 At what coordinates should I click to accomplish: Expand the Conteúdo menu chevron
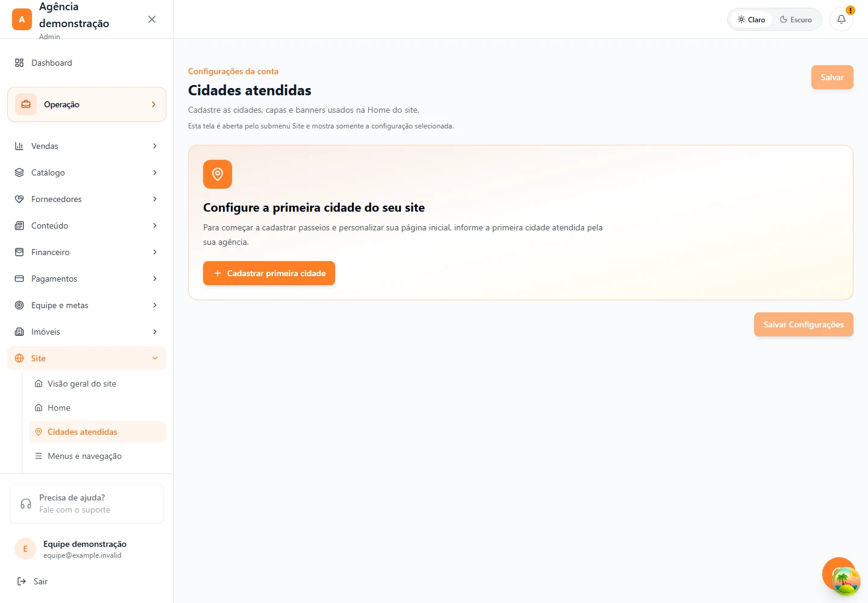point(155,226)
